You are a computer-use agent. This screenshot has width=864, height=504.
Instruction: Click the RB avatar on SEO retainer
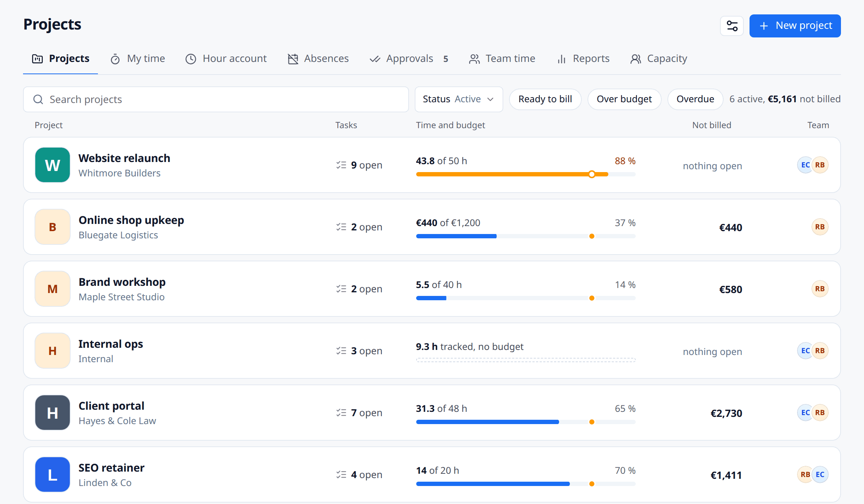(805, 474)
